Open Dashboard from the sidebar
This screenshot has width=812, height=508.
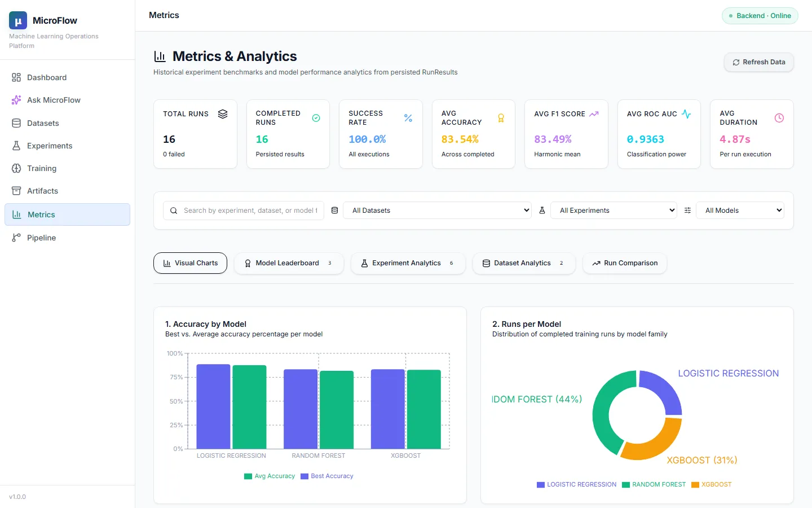click(67, 77)
